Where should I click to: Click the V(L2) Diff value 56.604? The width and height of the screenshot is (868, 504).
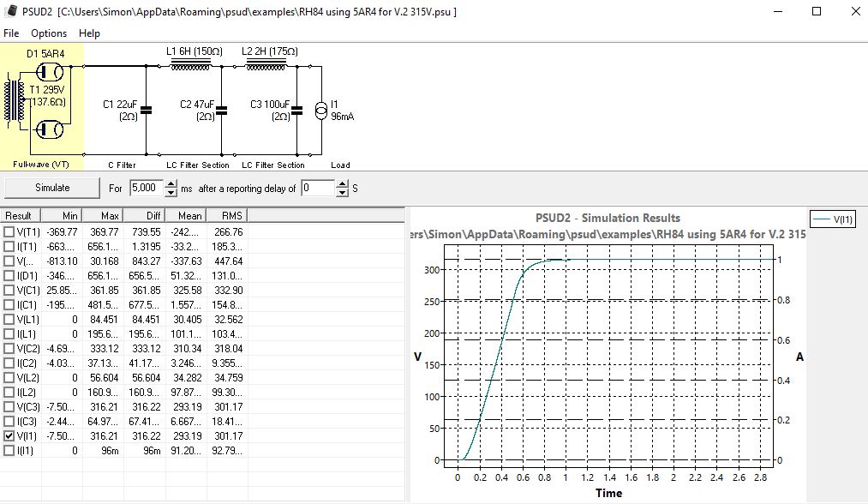[147, 378]
